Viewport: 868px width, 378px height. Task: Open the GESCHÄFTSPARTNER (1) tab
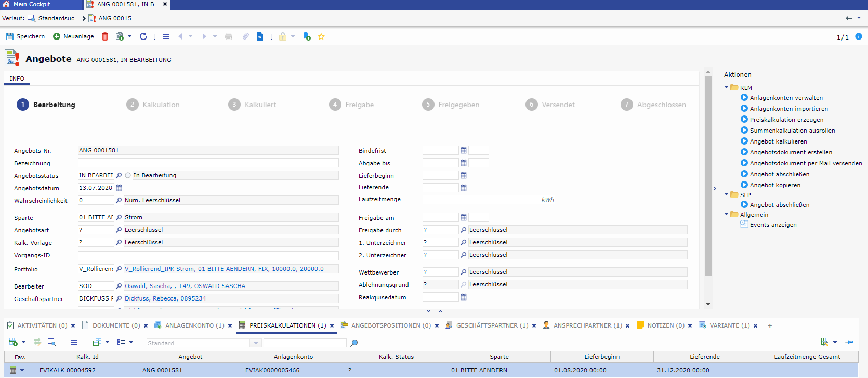492,325
